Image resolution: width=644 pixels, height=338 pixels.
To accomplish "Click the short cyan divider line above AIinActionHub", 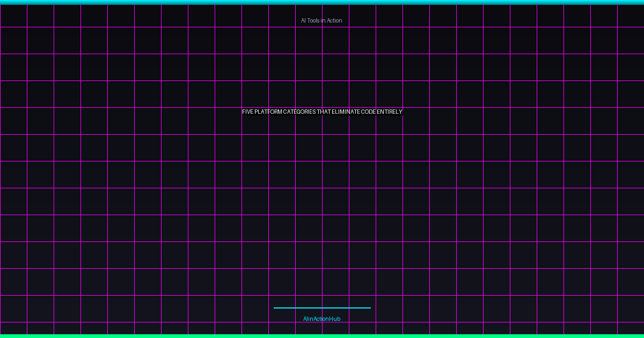I will click(x=322, y=308).
